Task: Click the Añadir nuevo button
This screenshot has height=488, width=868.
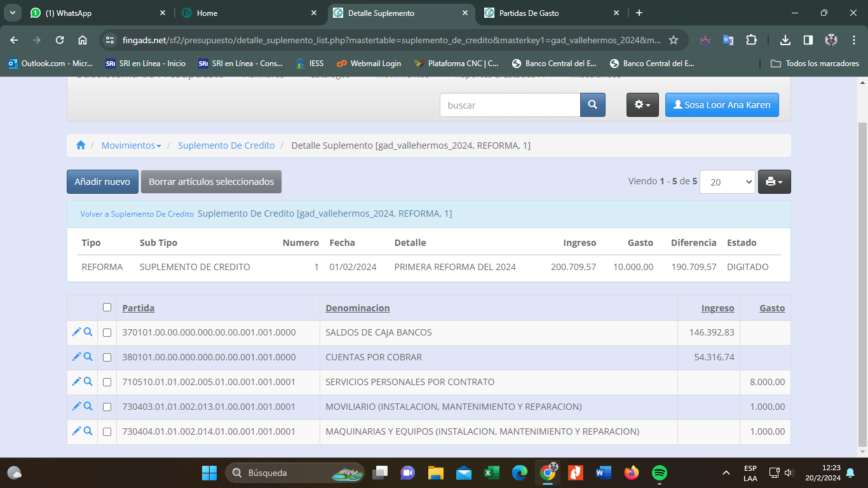Action: click(102, 182)
